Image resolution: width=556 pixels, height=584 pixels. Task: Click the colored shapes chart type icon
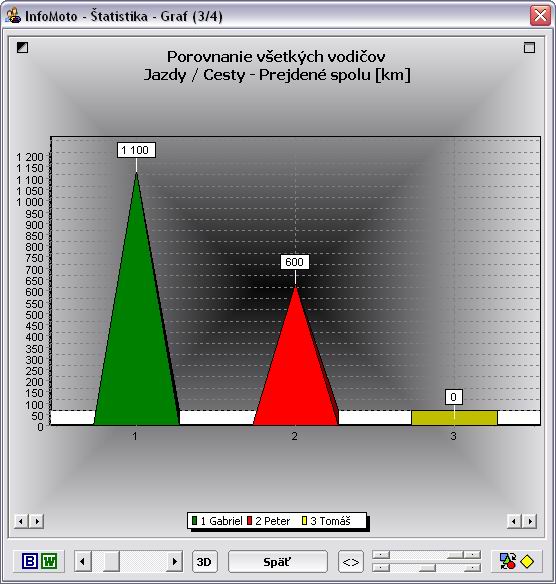508,561
